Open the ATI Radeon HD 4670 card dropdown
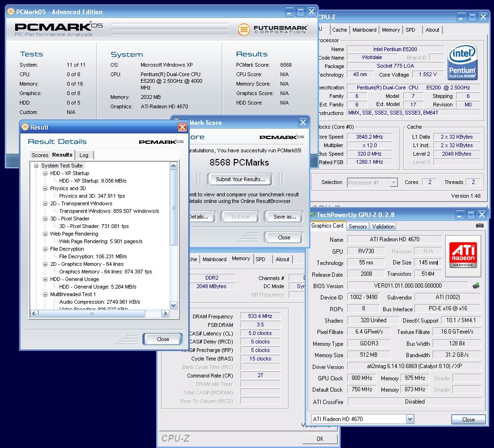 [410, 419]
